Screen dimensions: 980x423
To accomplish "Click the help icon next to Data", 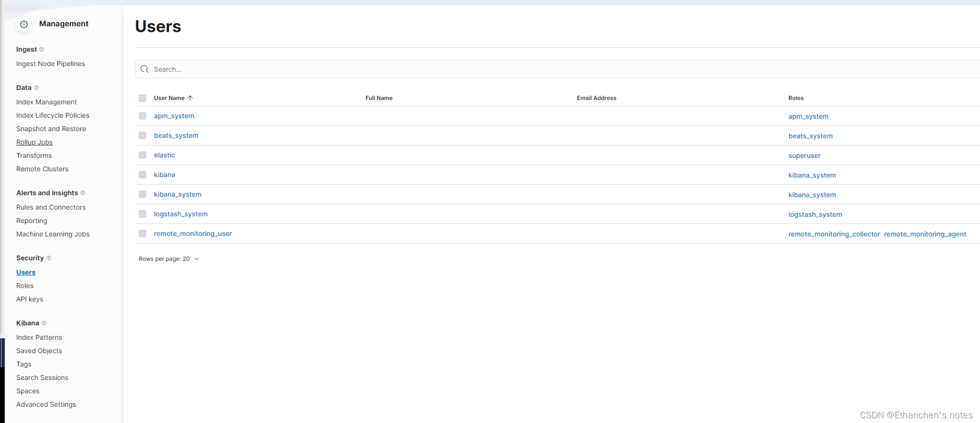I will pos(36,88).
